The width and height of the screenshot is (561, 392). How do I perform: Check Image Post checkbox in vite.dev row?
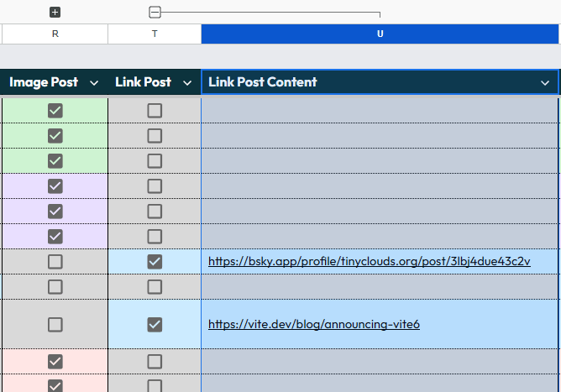[55, 324]
